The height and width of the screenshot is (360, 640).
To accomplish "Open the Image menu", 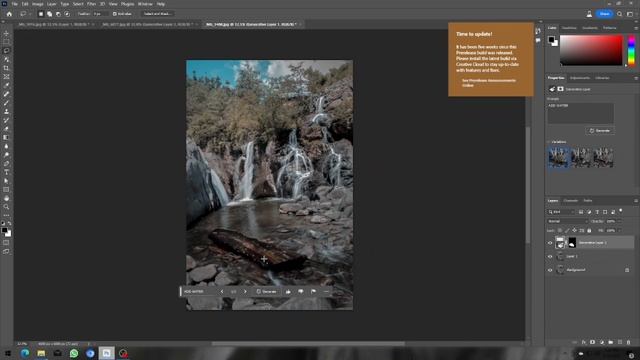I will (x=38, y=4).
